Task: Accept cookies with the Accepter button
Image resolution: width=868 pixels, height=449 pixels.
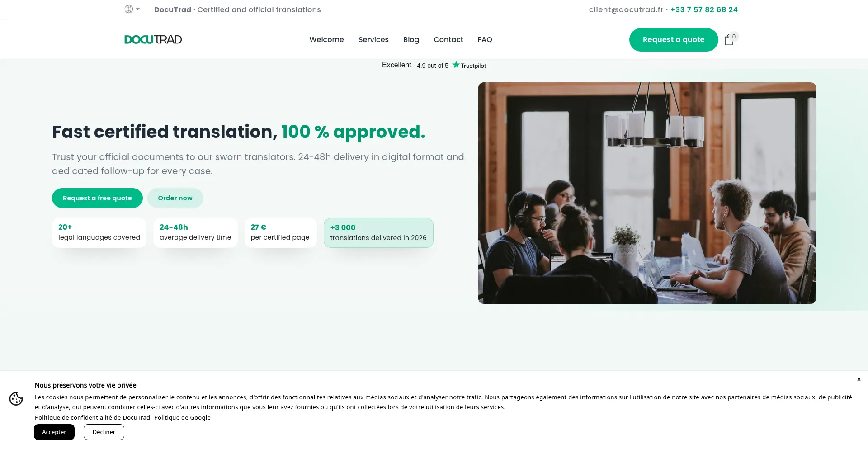Action: pyautogui.click(x=54, y=432)
